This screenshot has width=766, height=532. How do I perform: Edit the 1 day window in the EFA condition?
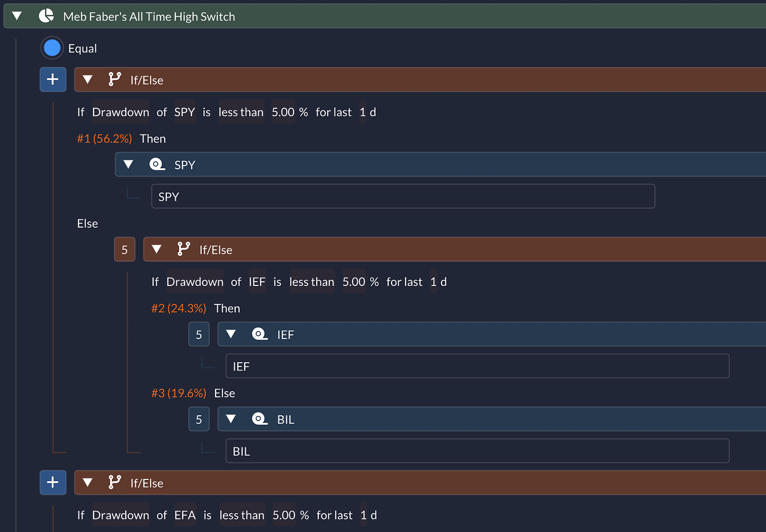point(364,515)
